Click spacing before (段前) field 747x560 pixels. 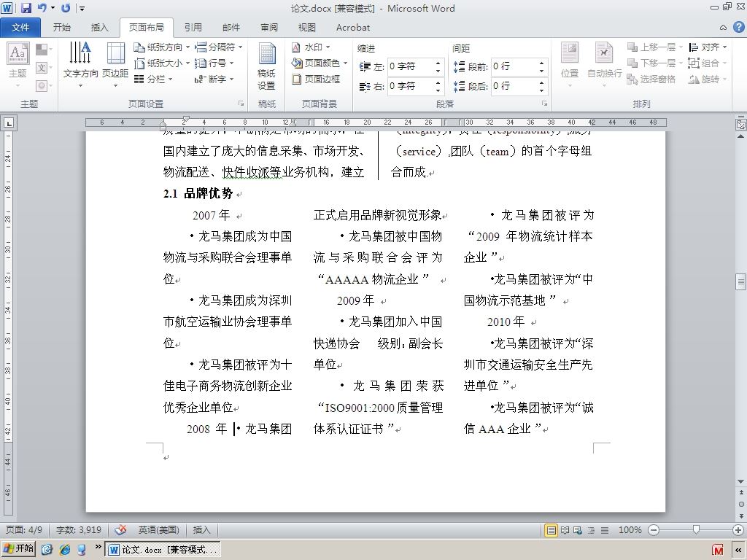(x=514, y=66)
